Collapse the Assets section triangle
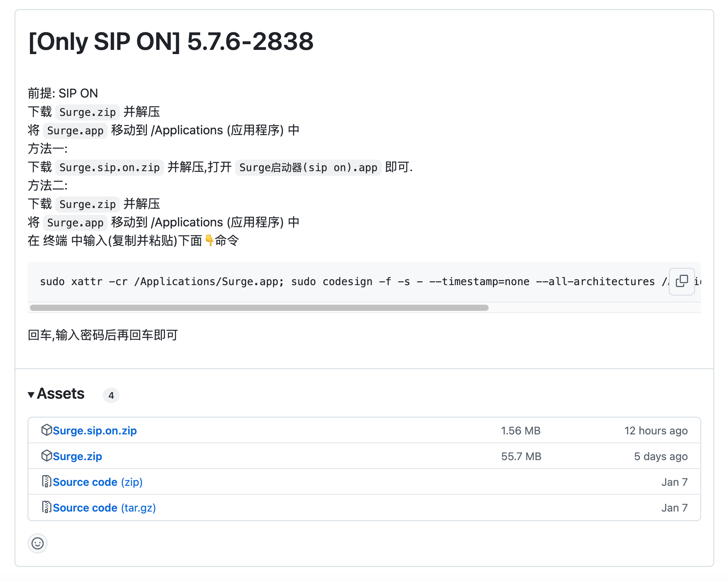The height and width of the screenshot is (581, 728). pyautogui.click(x=31, y=394)
